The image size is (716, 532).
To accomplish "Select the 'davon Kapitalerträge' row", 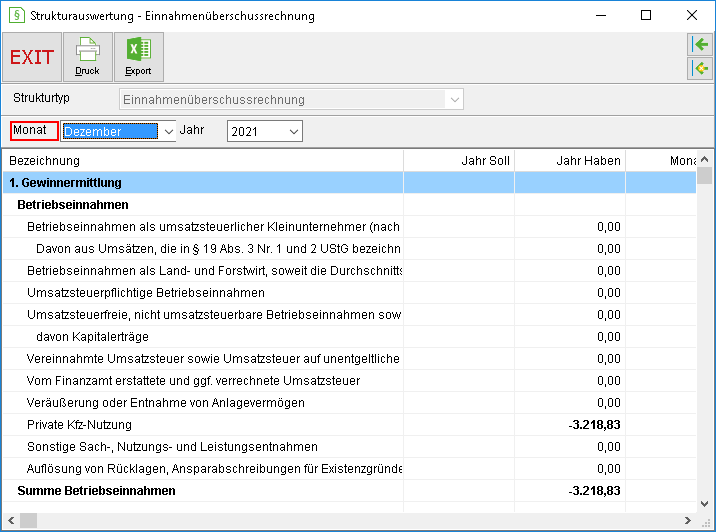I will [x=349, y=337].
